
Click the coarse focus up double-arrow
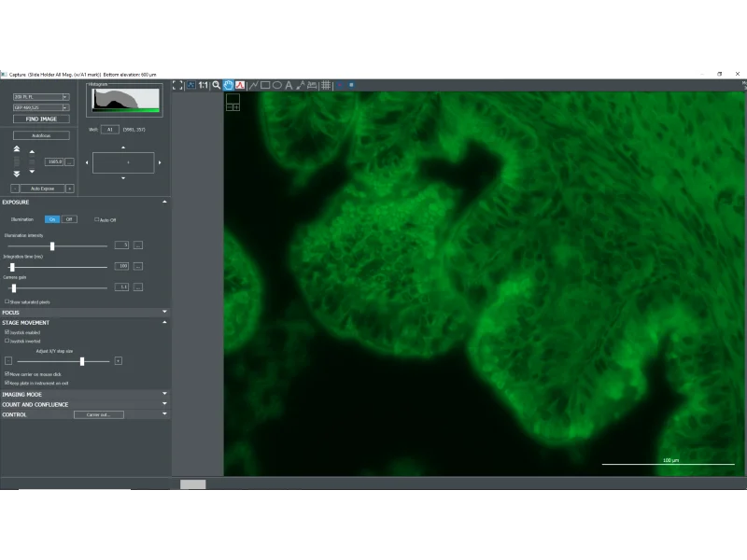(17, 149)
